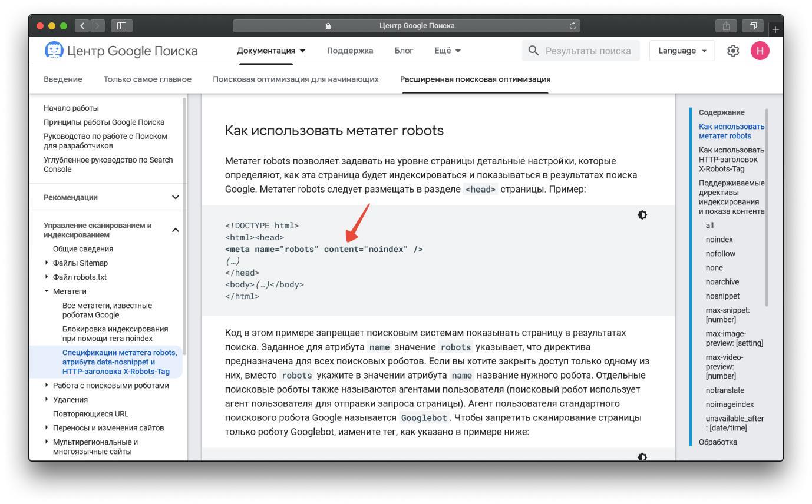Image resolution: width=812 pixels, height=504 pixels.
Task: Open the Поддержка menu item
Action: (350, 51)
